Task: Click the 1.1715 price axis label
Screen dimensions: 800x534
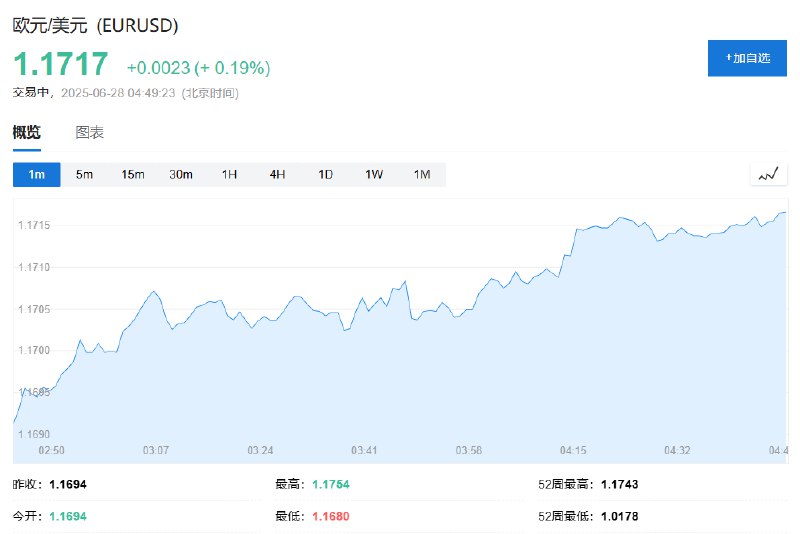Action: tap(34, 225)
